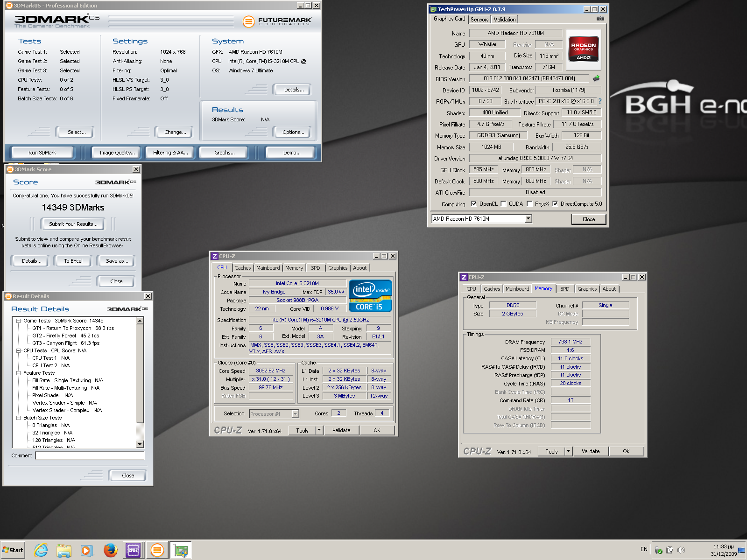The image size is (747, 560).
Task: Open Caches tab in CPU-Z CPU window
Action: pyautogui.click(x=243, y=268)
